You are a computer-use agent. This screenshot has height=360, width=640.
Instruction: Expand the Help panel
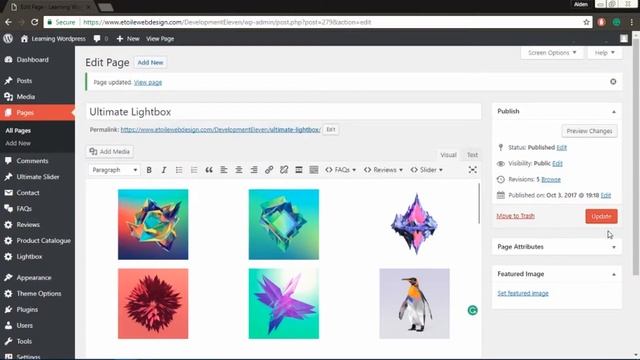click(604, 53)
